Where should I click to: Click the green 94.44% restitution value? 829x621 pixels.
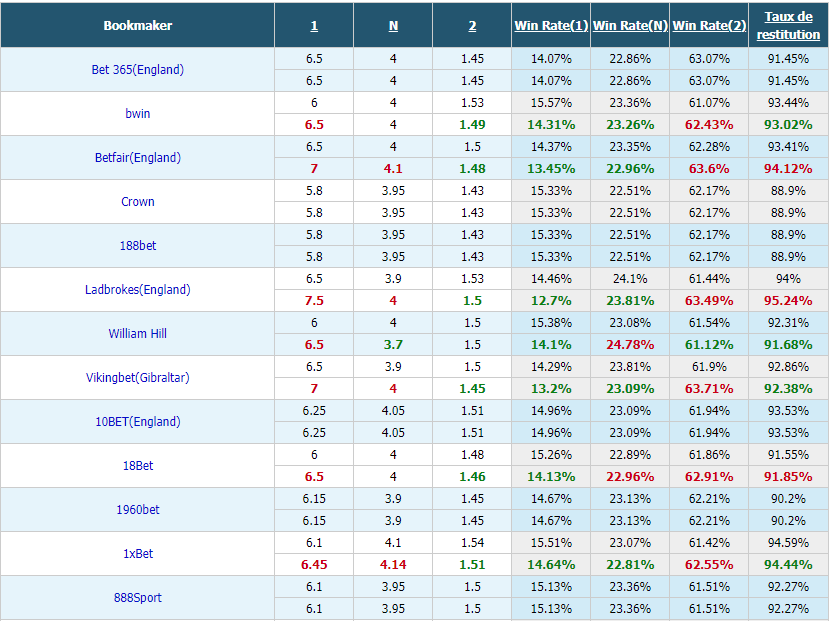[x=788, y=564]
